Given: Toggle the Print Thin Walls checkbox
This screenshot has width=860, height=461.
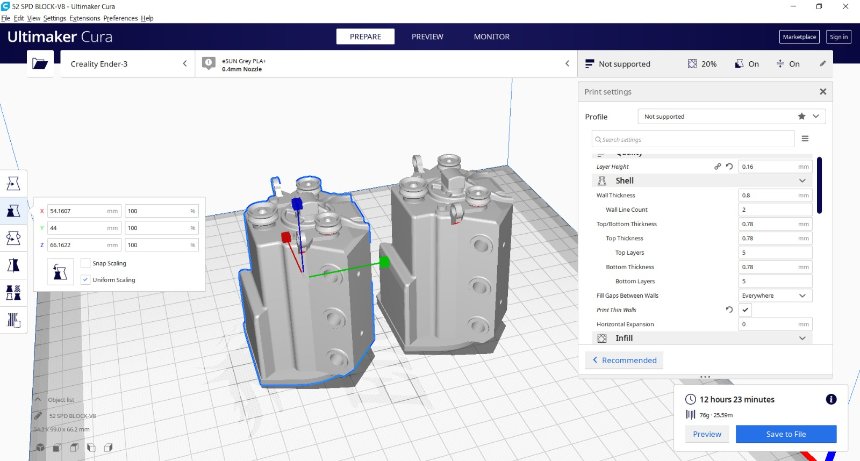Looking at the screenshot, I should (x=745, y=310).
